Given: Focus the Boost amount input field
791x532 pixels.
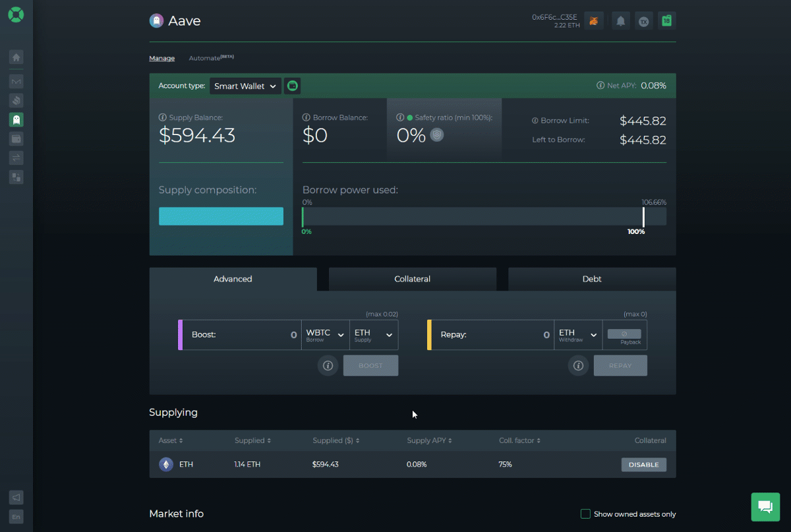Looking at the screenshot, I should [242, 335].
